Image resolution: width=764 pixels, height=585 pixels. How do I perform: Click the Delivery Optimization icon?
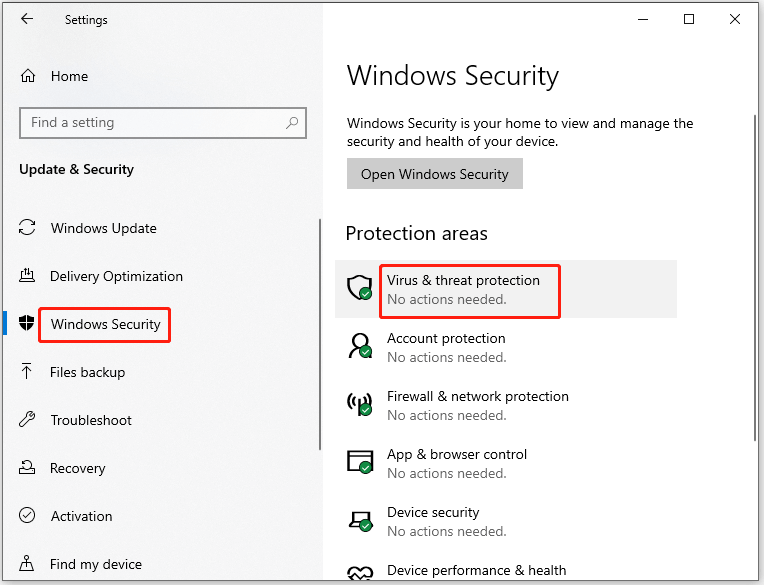[27, 276]
